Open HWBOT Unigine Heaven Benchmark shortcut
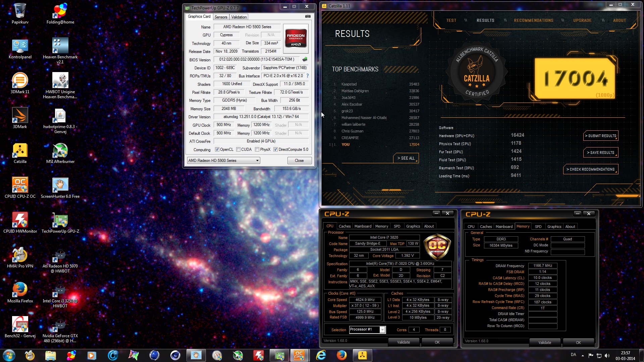The image size is (644, 362). (60, 85)
